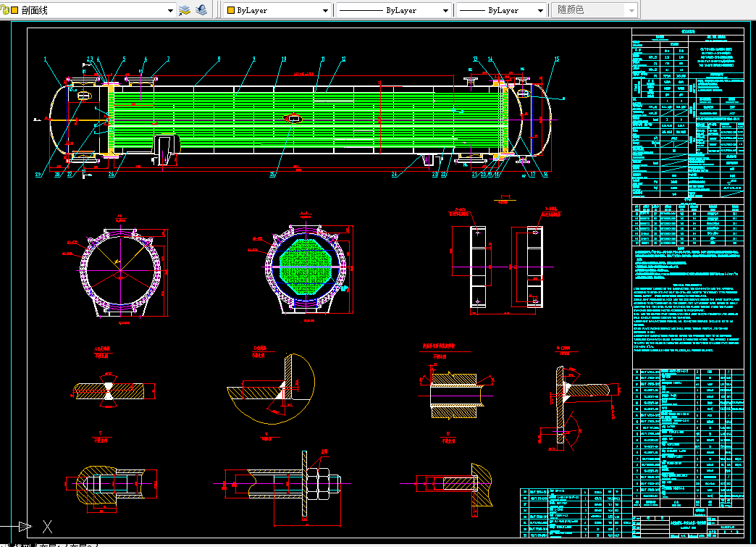Viewport: 756px width, 547px height.
Task: Click the 随颜色 plot style dropdown
Action: [595, 10]
